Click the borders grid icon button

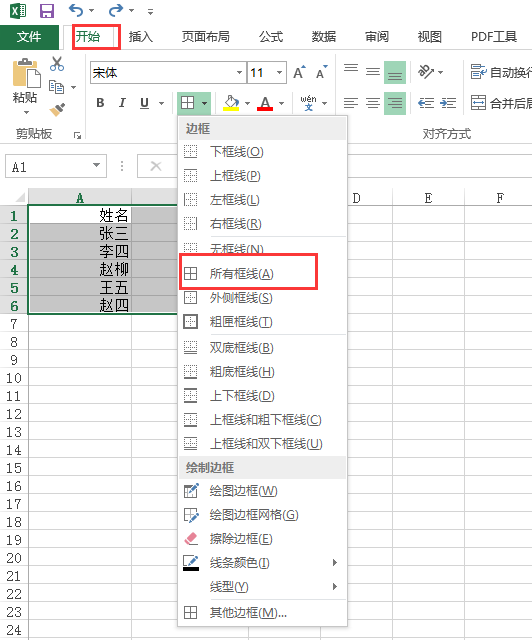coord(187,103)
